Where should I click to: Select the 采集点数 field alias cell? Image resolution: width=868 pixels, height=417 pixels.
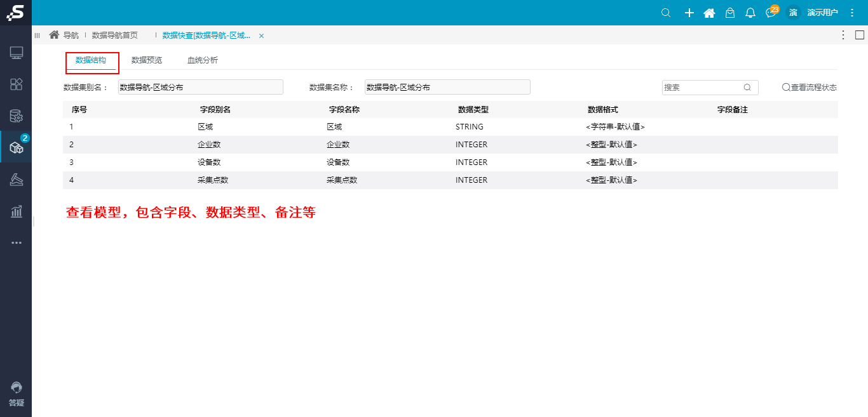[x=213, y=180]
